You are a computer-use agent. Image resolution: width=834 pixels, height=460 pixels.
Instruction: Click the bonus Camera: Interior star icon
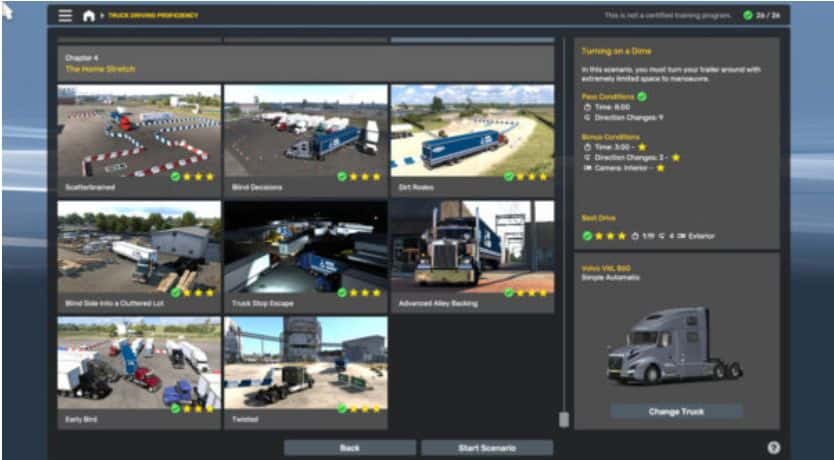point(660,168)
